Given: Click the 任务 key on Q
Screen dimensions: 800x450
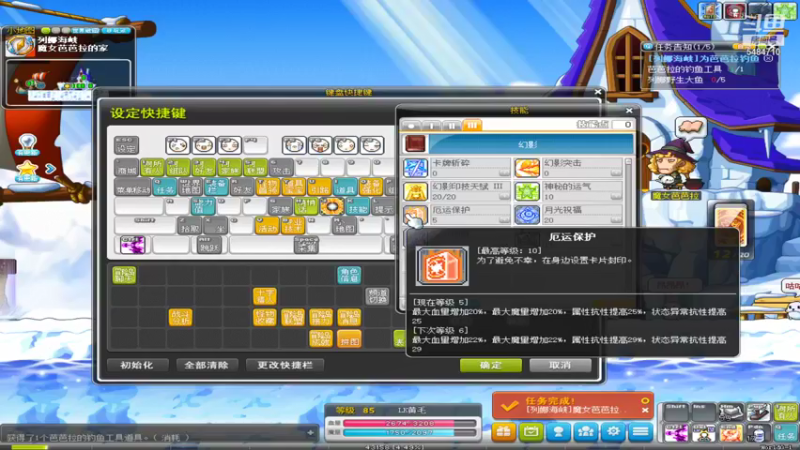Looking at the screenshot, I should click(164, 187).
